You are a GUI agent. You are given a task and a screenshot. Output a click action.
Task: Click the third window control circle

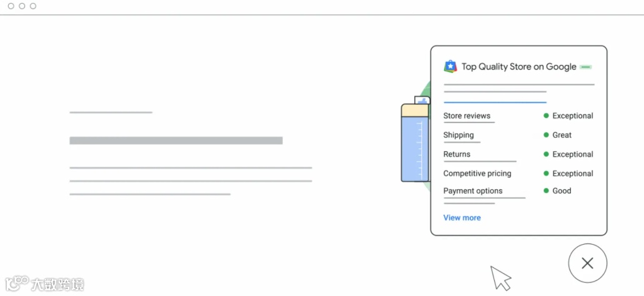(x=33, y=6)
